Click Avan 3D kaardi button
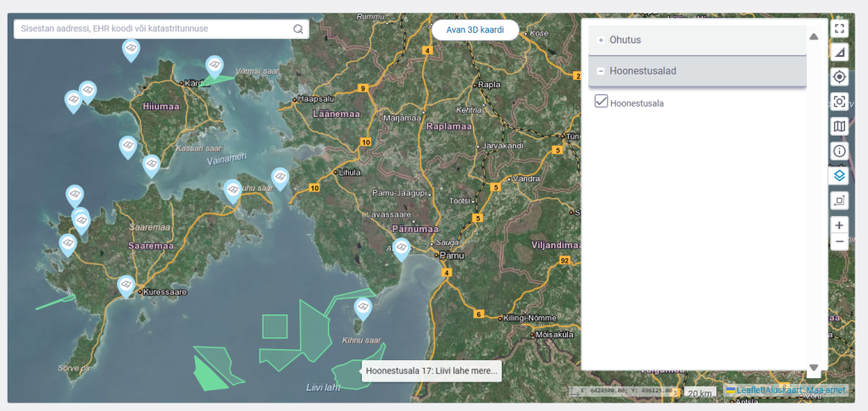Image resolution: width=868 pixels, height=411 pixels. point(475,30)
